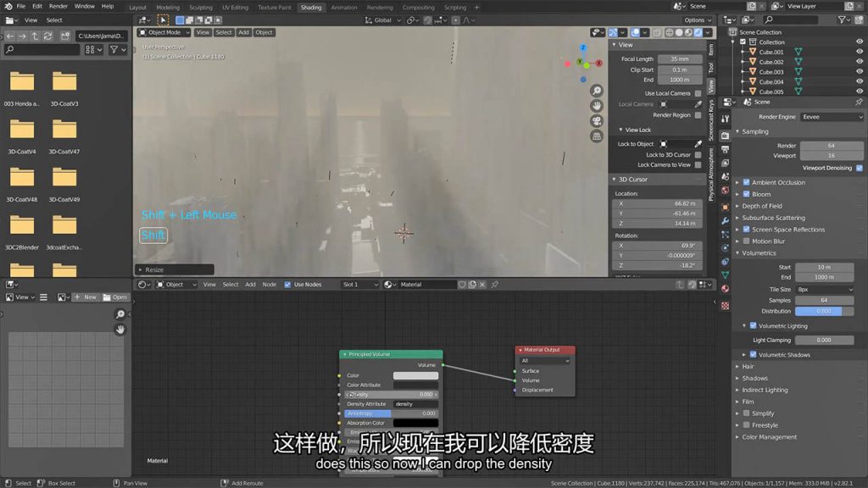Click image editor zoom magnifier icon
868x488 pixels.
120,314
